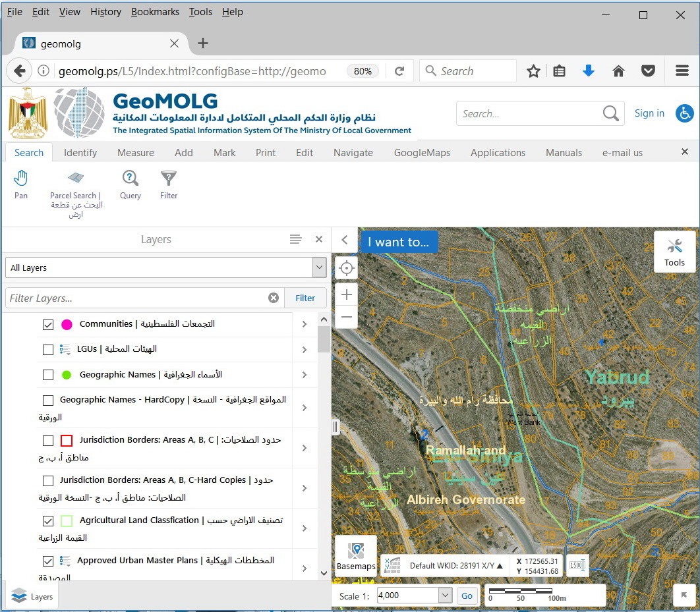
Task: Reload the page in browser
Action: pos(399,71)
